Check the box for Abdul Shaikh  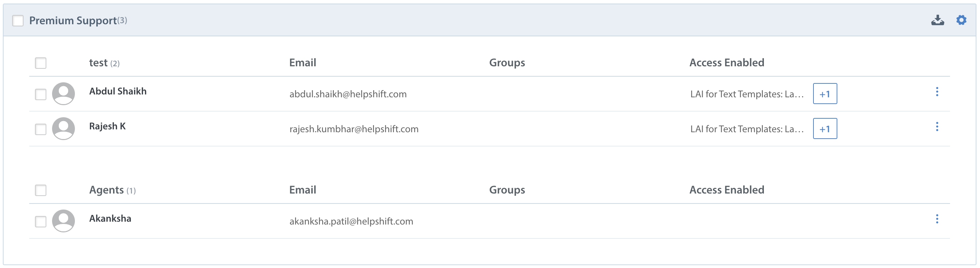(41, 94)
